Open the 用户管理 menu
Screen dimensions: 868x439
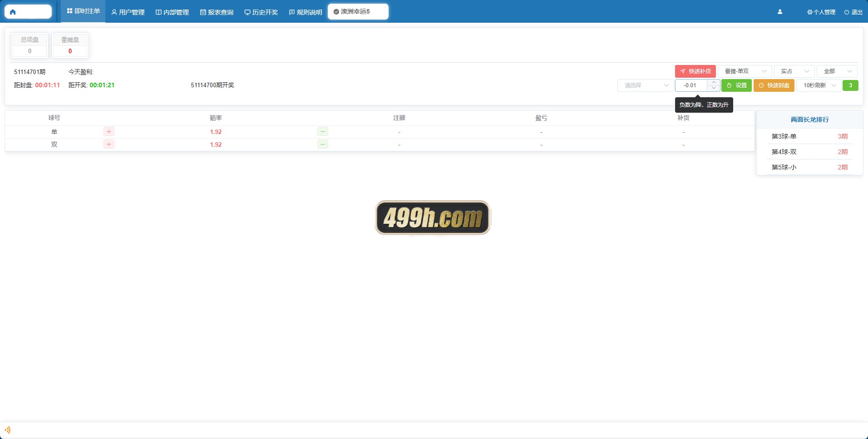coord(128,12)
